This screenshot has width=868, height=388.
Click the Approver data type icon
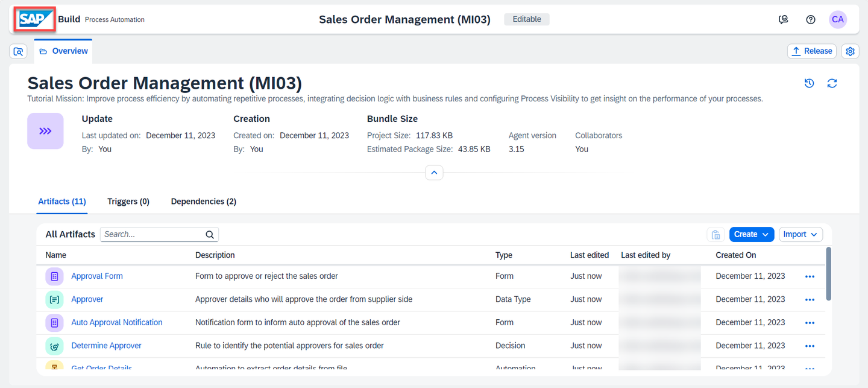click(x=54, y=299)
